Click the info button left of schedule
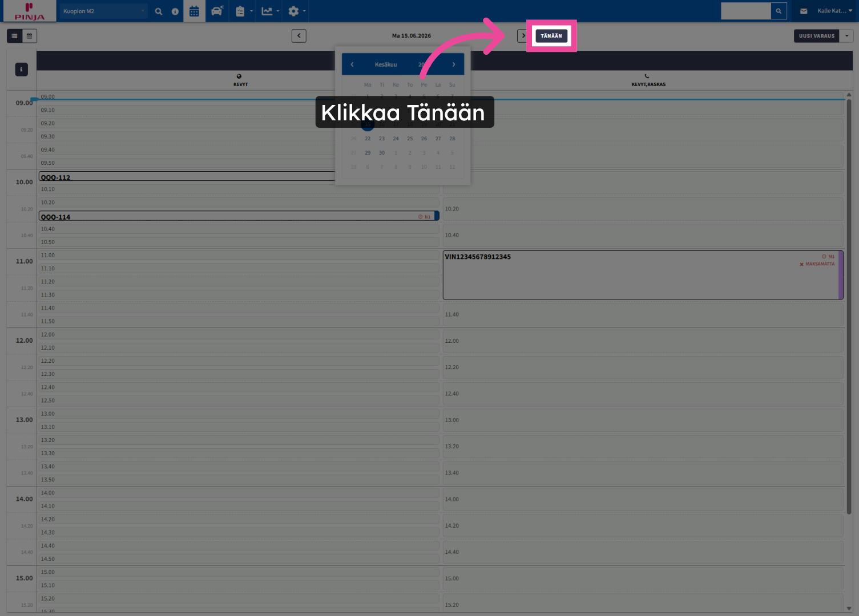Screen dimensions: 859x616 [x=21, y=70]
